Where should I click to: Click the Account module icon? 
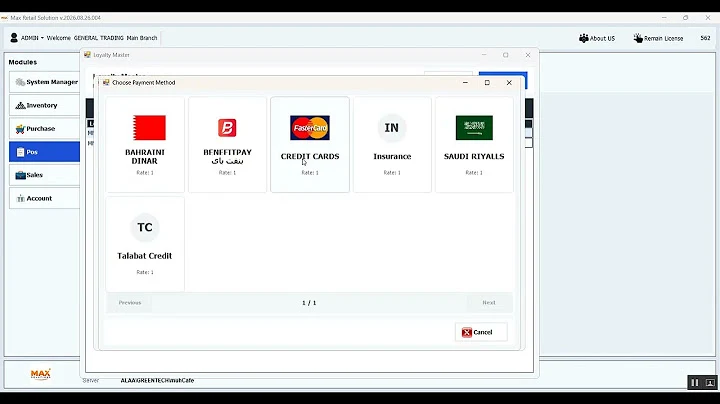coord(20,199)
